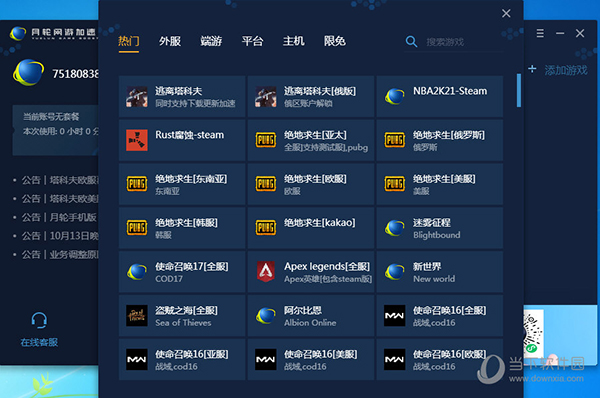Select the 绝地求生[美服] PUBG icon
600x398 pixels.
[395, 184]
